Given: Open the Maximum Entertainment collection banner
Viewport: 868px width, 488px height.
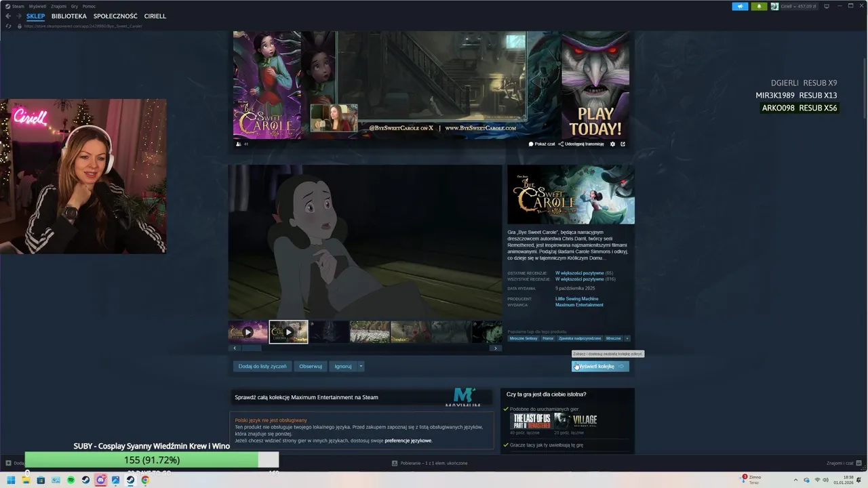Looking at the screenshot, I should pos(362,397).
